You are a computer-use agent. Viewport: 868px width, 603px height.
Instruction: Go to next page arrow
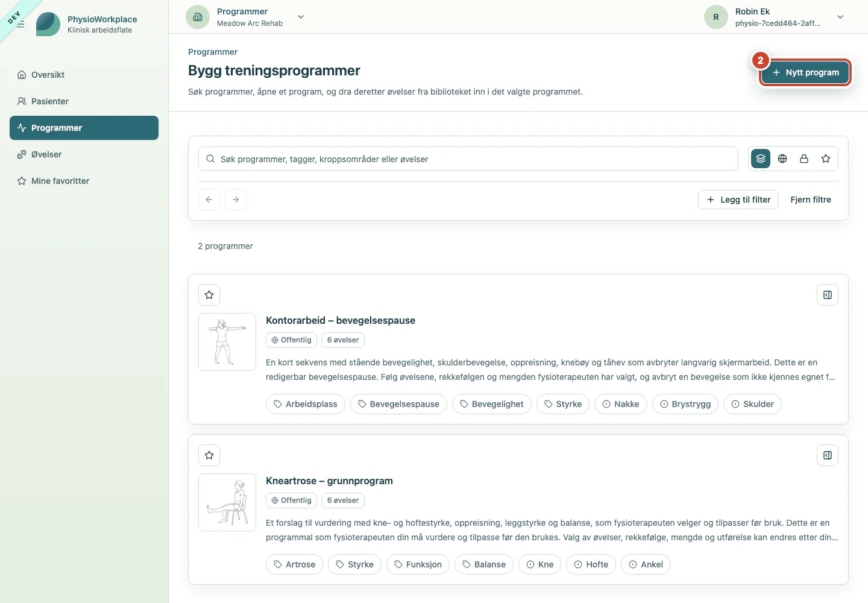click(x=236, y=200)
